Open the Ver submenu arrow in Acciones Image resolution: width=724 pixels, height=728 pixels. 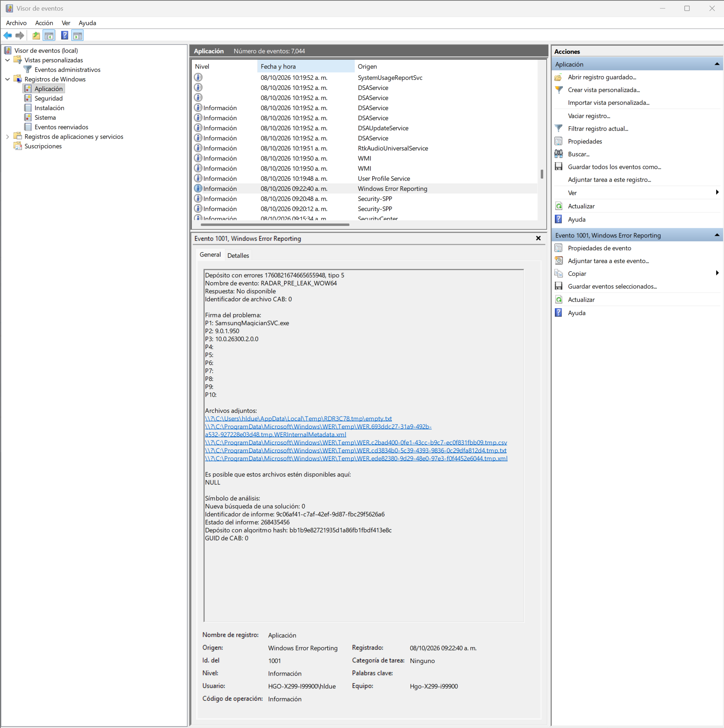[717, 192]
